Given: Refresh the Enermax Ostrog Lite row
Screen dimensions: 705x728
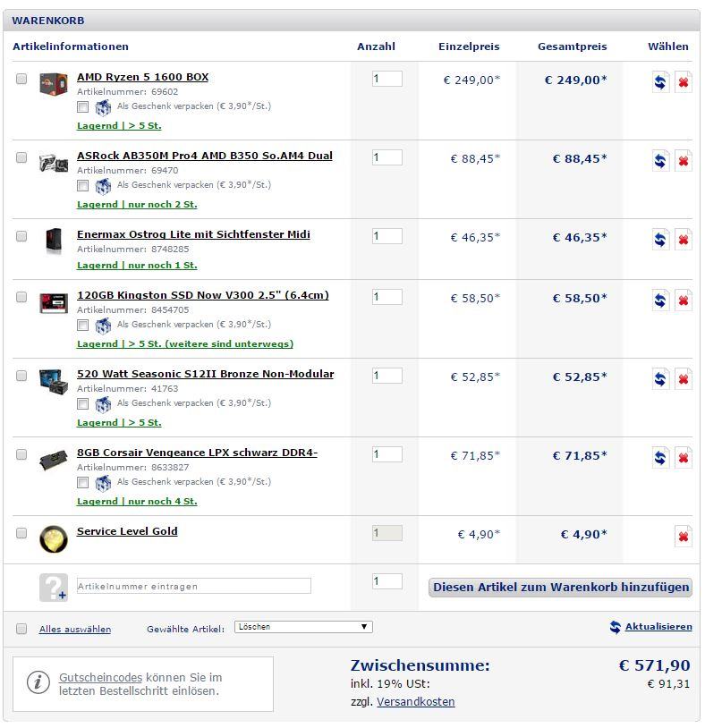Looking at the screenshot, I should (x=660, y=240).
